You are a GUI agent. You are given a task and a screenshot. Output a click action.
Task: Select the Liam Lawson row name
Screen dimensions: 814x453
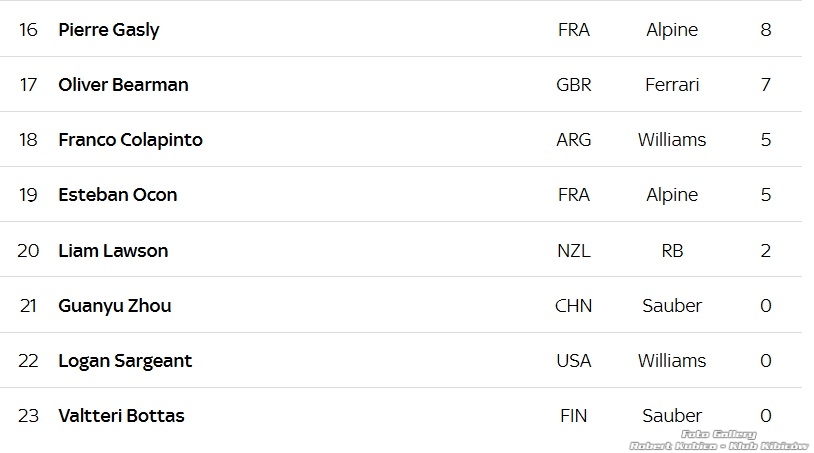click(113, 250)
